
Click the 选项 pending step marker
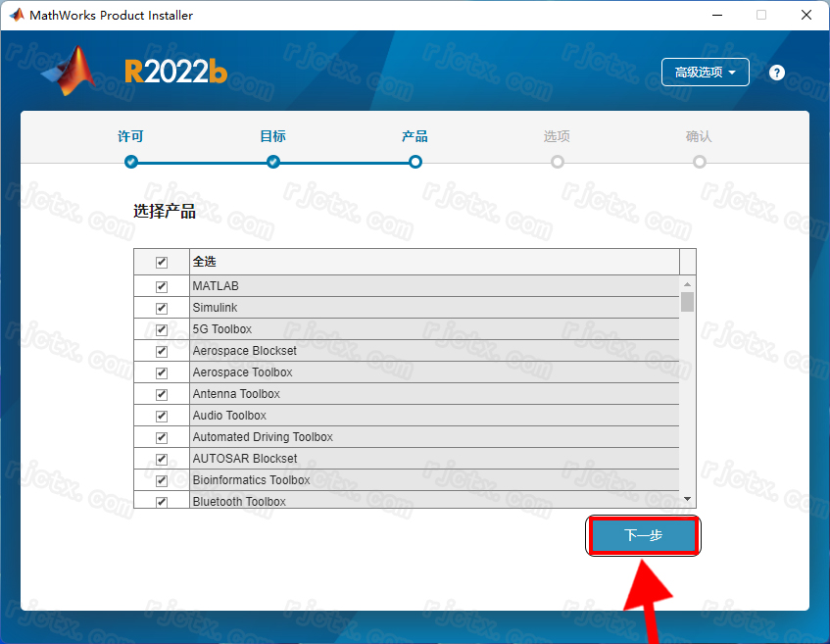pyautogui.click(x=558, y=162)
